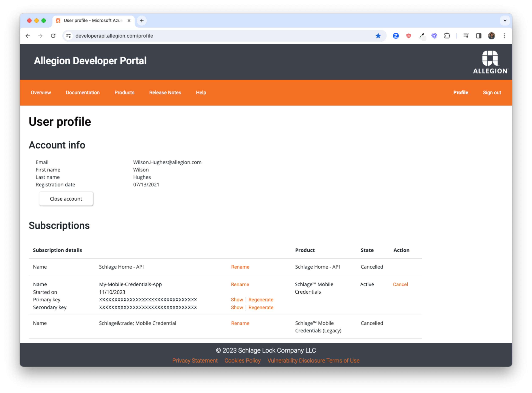Click the Started on date 11/10/2023

click(x=112, y=292)
